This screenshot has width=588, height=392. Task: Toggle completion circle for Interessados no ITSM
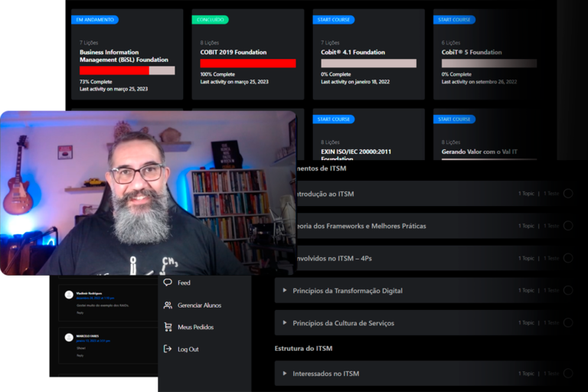568,374
